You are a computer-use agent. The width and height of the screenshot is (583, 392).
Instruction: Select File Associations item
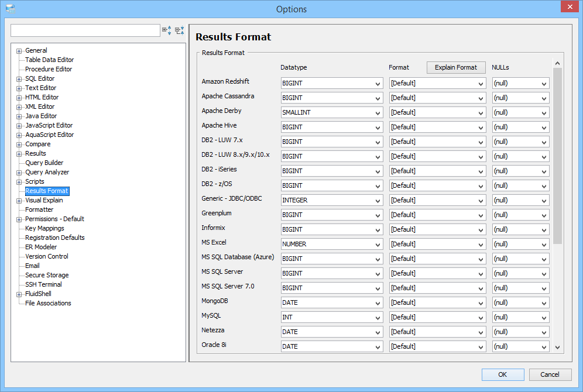point(48,303)
